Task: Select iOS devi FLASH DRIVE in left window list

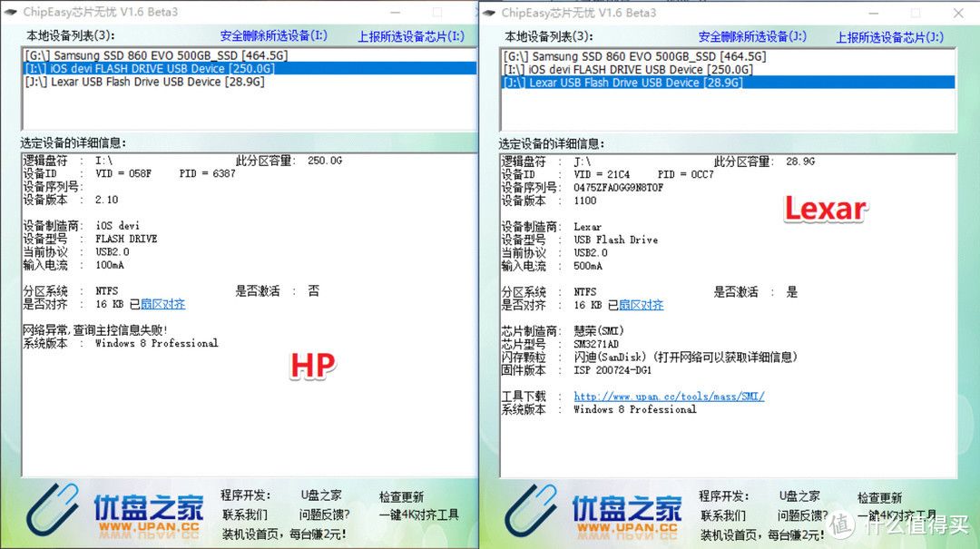Action: [x=250, y=68]
